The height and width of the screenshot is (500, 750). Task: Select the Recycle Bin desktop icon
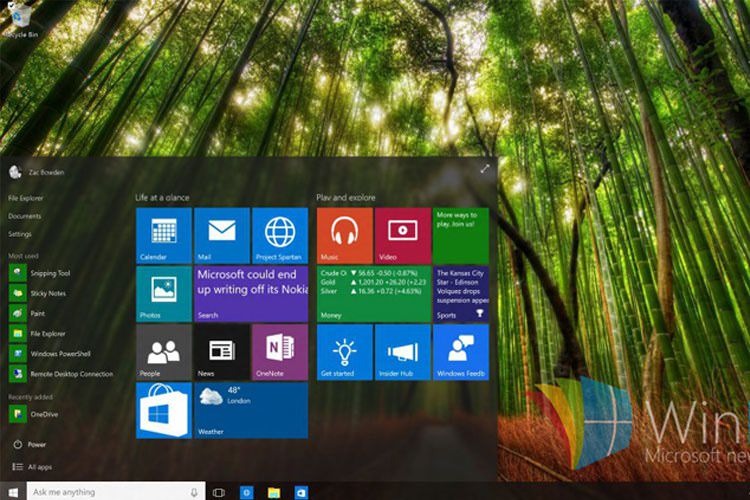click(x=21, y=21)
